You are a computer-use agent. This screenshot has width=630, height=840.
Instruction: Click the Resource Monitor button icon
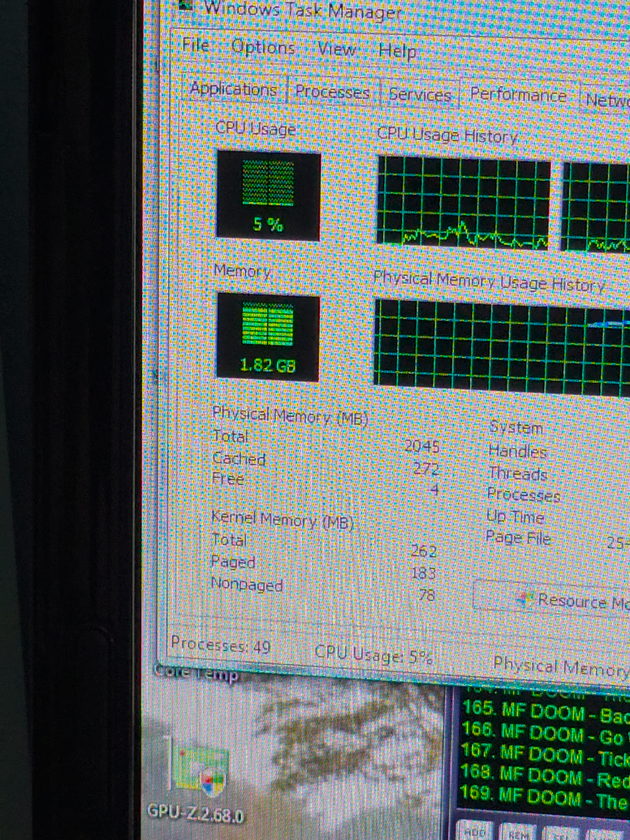(x=524, y=598)
